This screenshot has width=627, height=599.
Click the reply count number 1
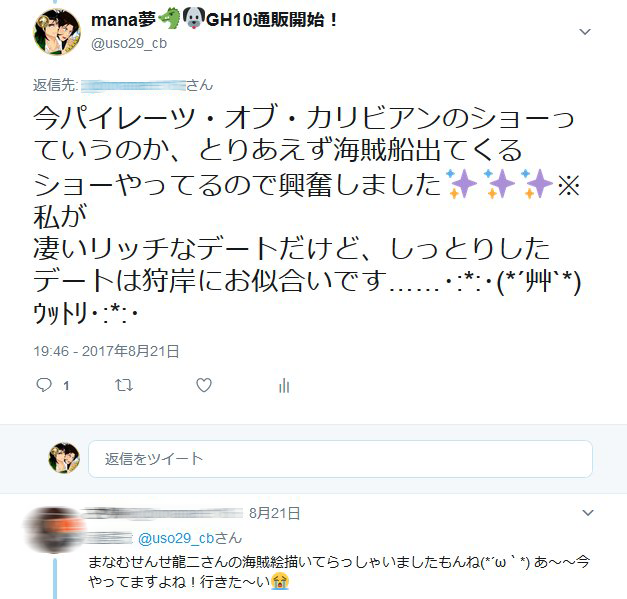point(66,385)
